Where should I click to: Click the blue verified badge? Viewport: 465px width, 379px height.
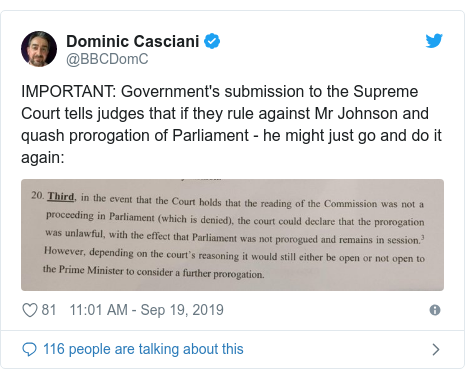click(212, 41)
